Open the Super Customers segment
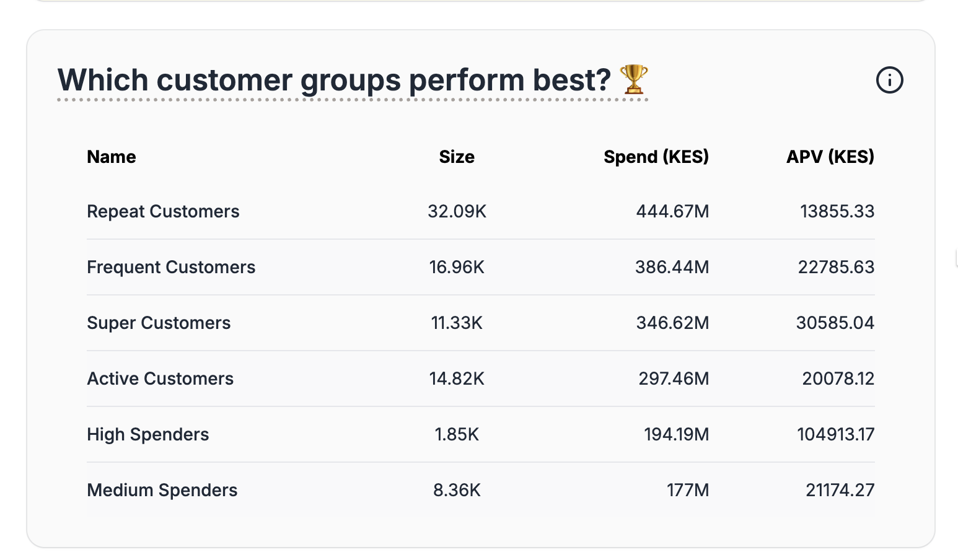This screenshot has width=958, height=560. point(159,323)
